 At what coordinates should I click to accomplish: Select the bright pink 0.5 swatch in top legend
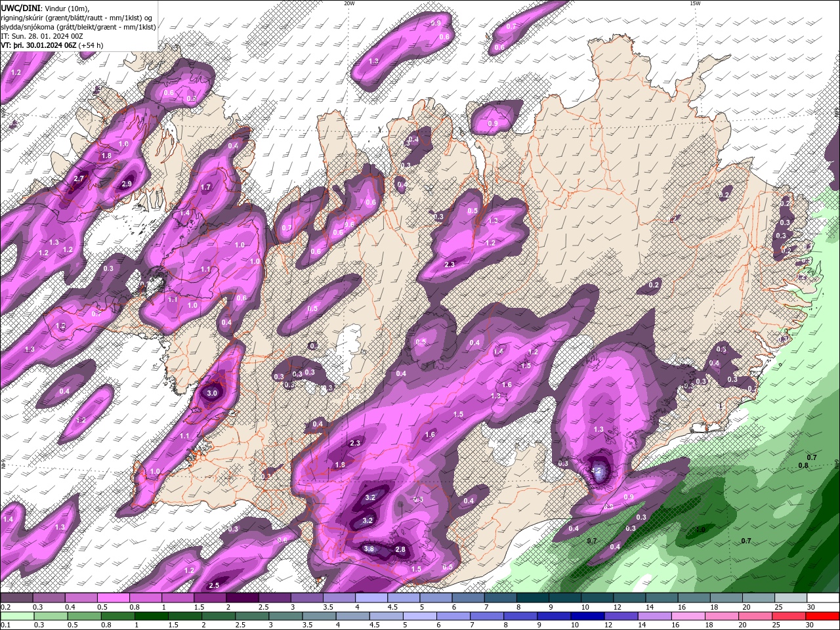click(x=114, y=598)
